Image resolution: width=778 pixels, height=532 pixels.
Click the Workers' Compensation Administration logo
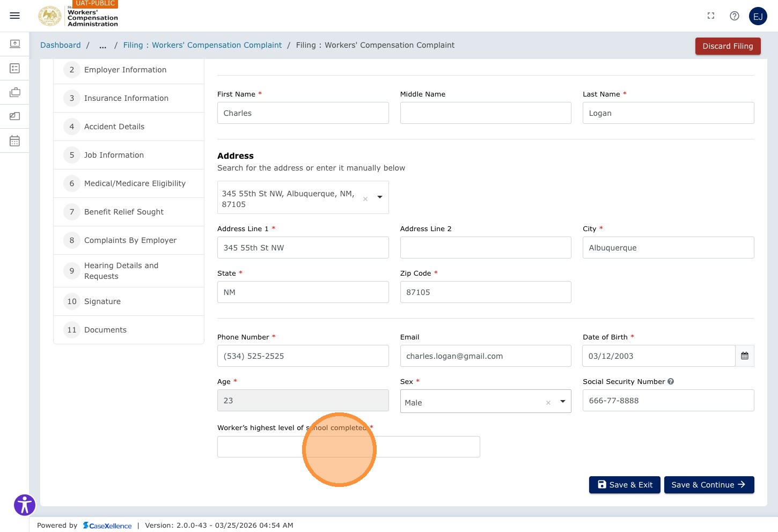click(78, 16)
